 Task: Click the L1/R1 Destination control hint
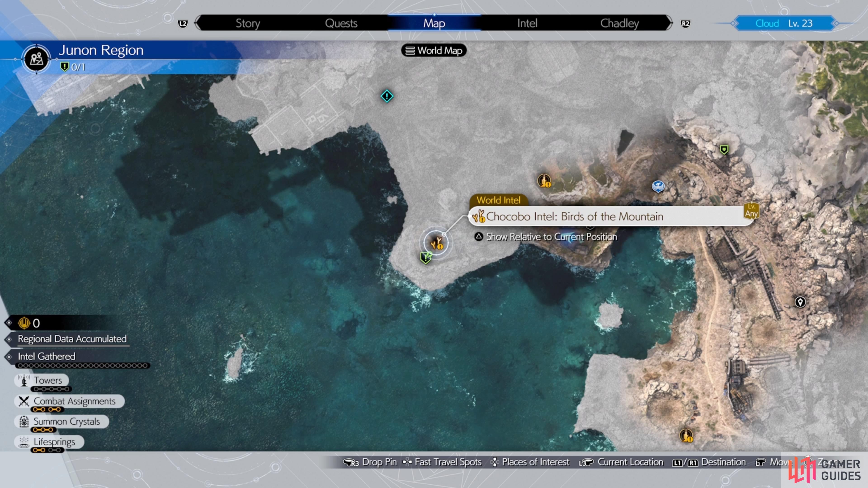pos(709,462)
